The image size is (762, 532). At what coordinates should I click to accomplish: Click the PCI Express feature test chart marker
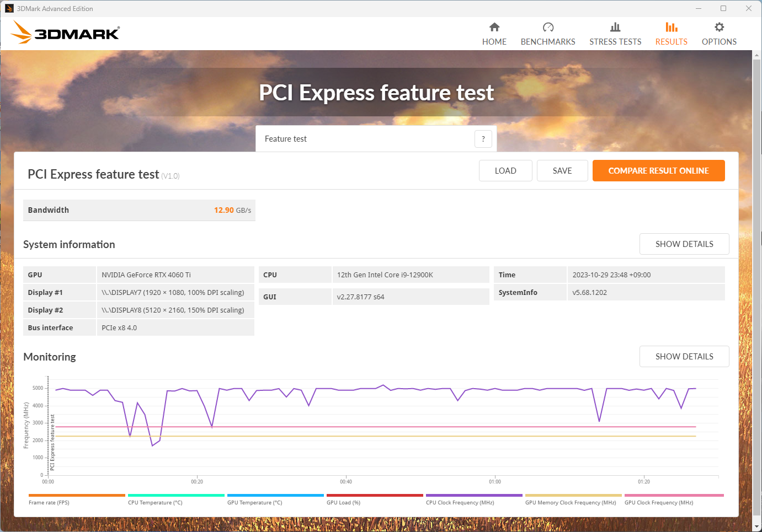(x=52, y=442)
